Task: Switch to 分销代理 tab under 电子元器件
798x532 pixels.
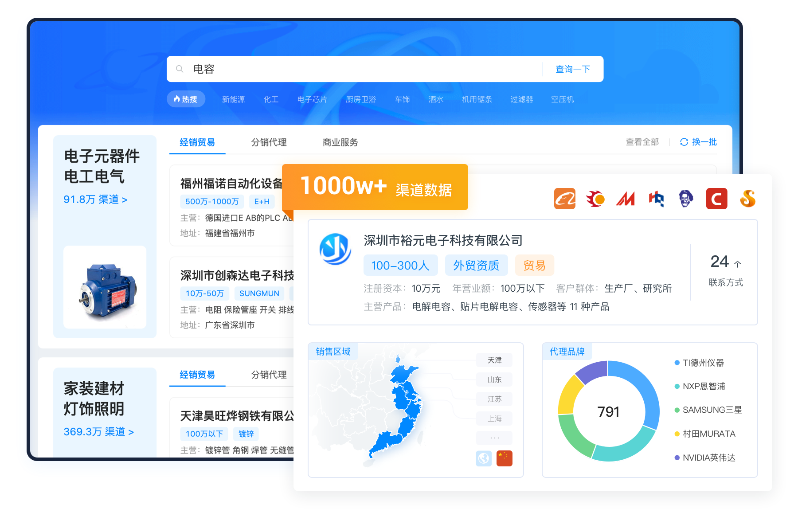Action: point(269,142)
